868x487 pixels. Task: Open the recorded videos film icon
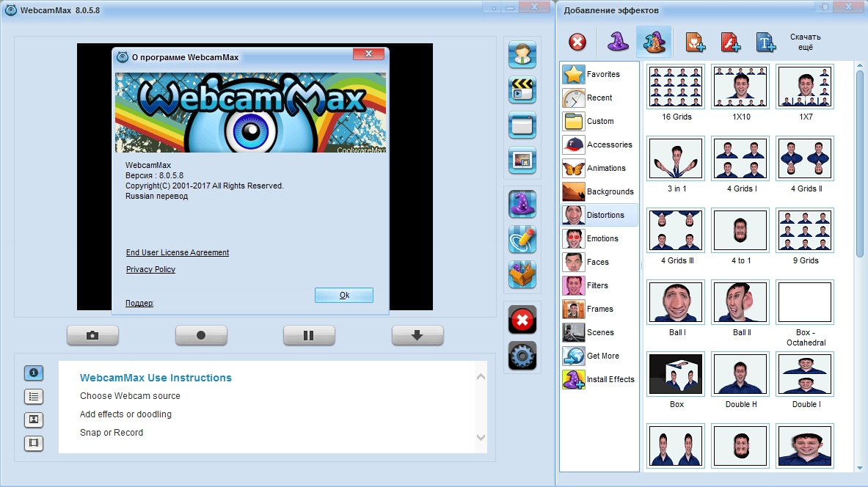(34, 443)
